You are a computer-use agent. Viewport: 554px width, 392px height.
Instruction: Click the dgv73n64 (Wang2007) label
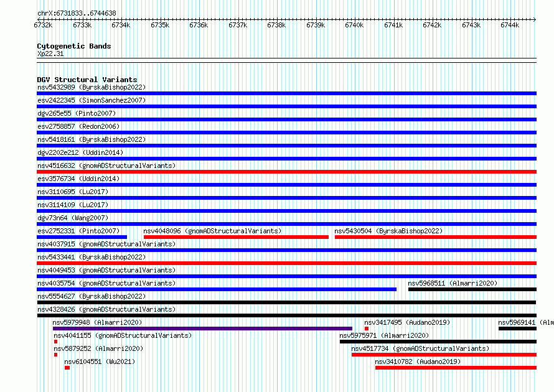[73, 218]
